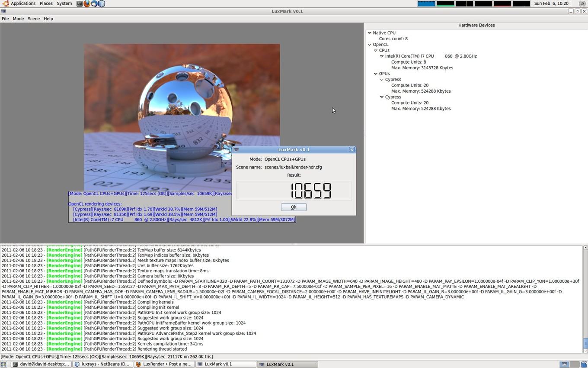The height and width of the screenshot is (368, 588).
Task: Collapse the OpenCL tree node
Action: pyautogui.click(x=370, y=45)
